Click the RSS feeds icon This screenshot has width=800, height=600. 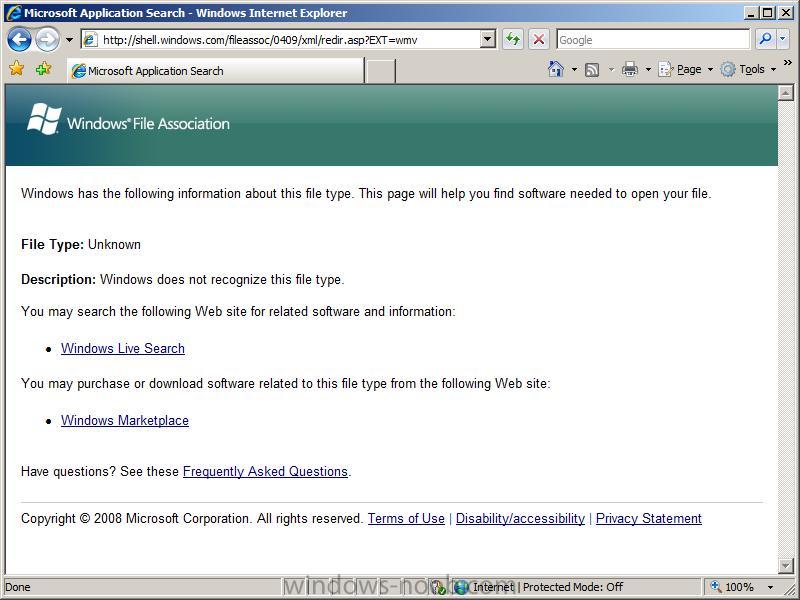point(592,69)
